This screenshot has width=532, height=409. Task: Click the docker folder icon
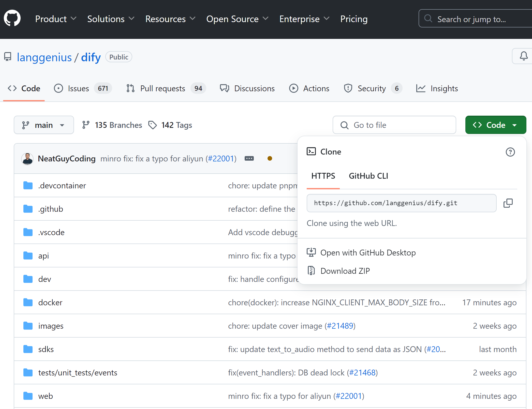coord(28,302)
